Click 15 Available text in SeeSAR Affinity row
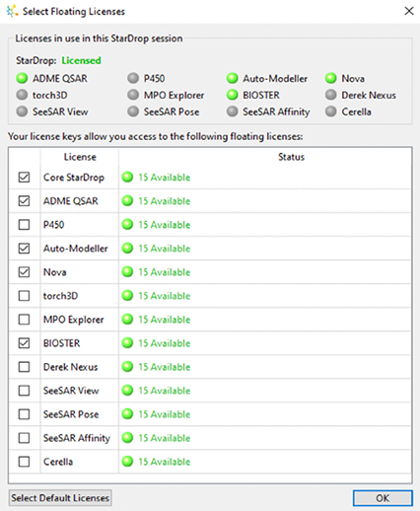Viewport: 420px width, 511px height. click(164, 438)
